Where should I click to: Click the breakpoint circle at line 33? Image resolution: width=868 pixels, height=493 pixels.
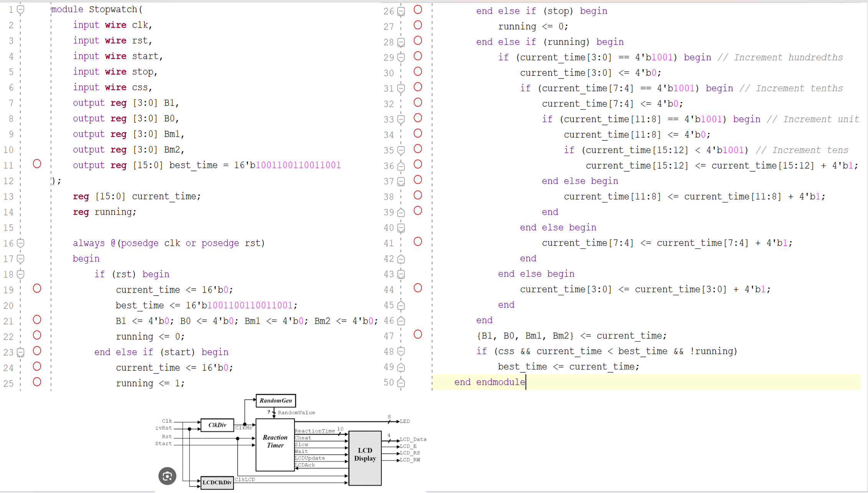coord(418,118)
